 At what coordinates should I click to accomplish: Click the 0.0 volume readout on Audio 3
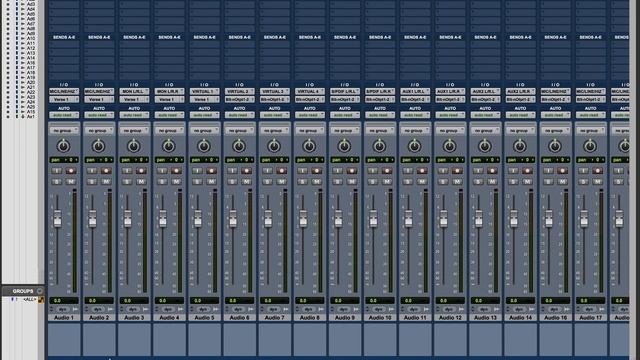point(134,300)
